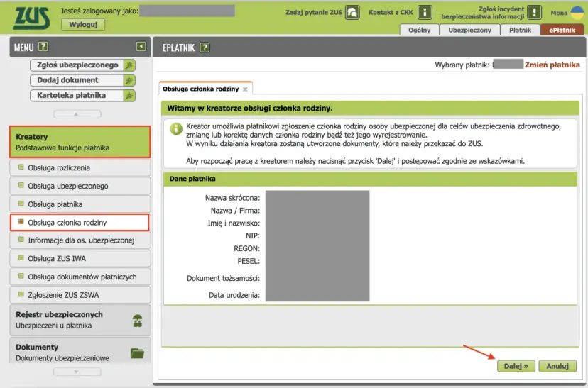The height and width of the screenshot is (388, 588).
Task: Click the Zadaj pytanie ZUS headset icon
Action: pos(352,13)
